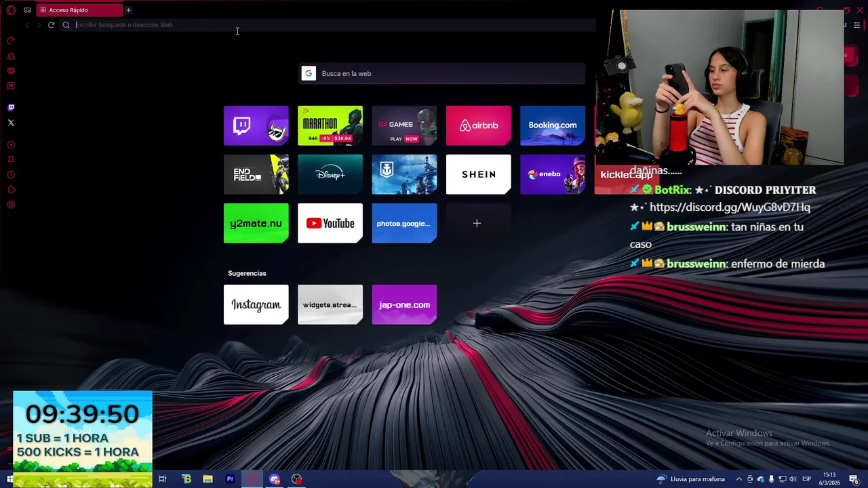Open the Marathon speed dial tile
This screenshot has height=488, width=868.
point(330,125)
